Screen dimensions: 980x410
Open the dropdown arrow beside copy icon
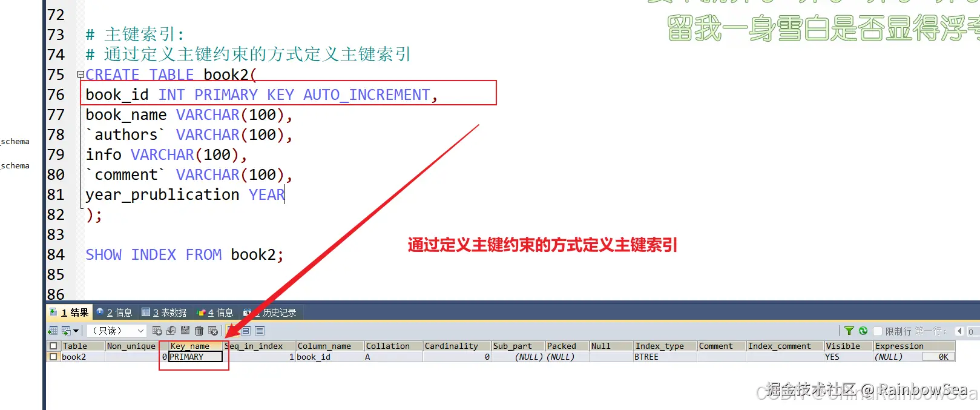click(76, 331)
